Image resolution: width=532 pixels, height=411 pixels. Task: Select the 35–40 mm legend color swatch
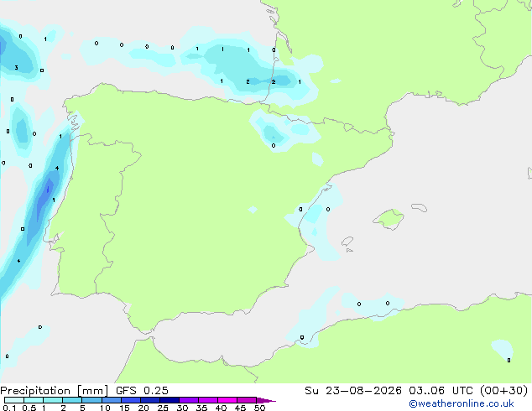point(208,400)
